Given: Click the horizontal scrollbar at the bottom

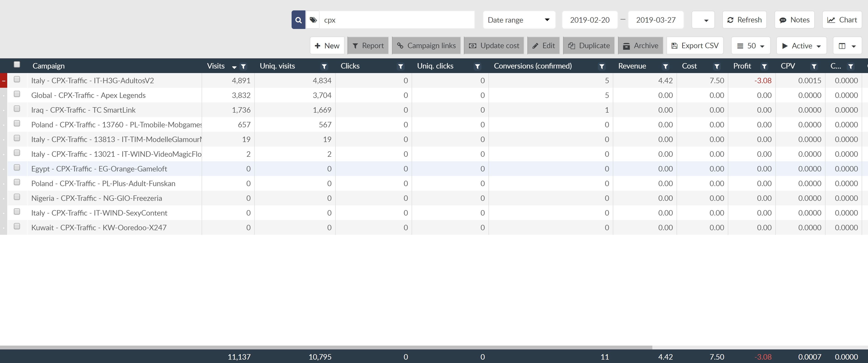Looking at the screenshot, I should (x=326, y=347).
